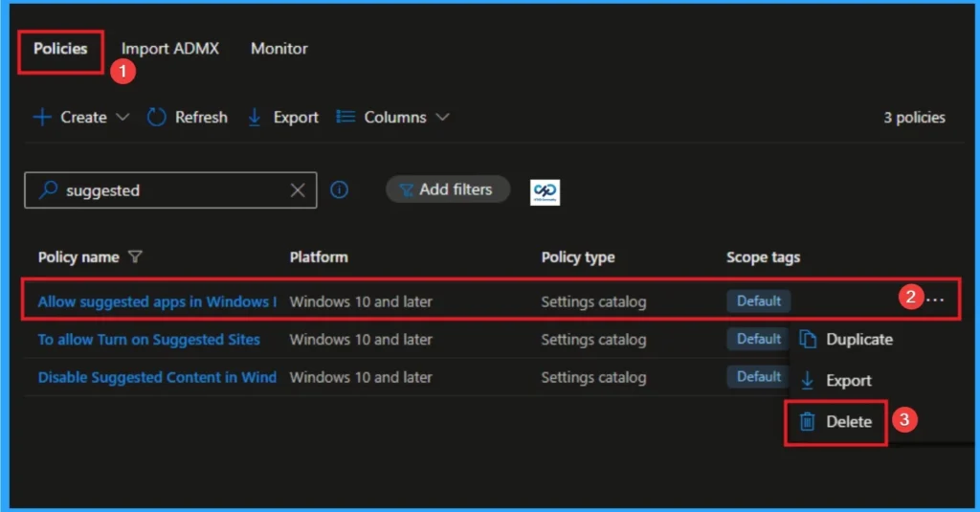Screen dimensions: 980x512
Task: Click Export text in the toolbar
Action: tap(296, 118)
